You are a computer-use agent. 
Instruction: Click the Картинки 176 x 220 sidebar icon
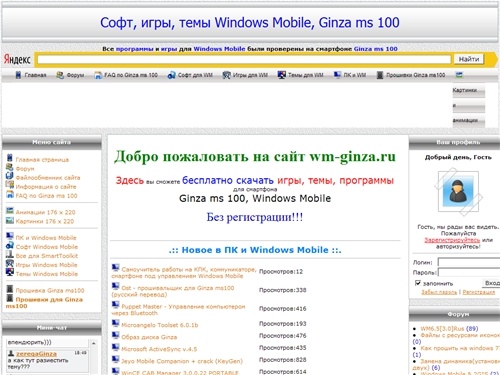[x=10, y=220]
